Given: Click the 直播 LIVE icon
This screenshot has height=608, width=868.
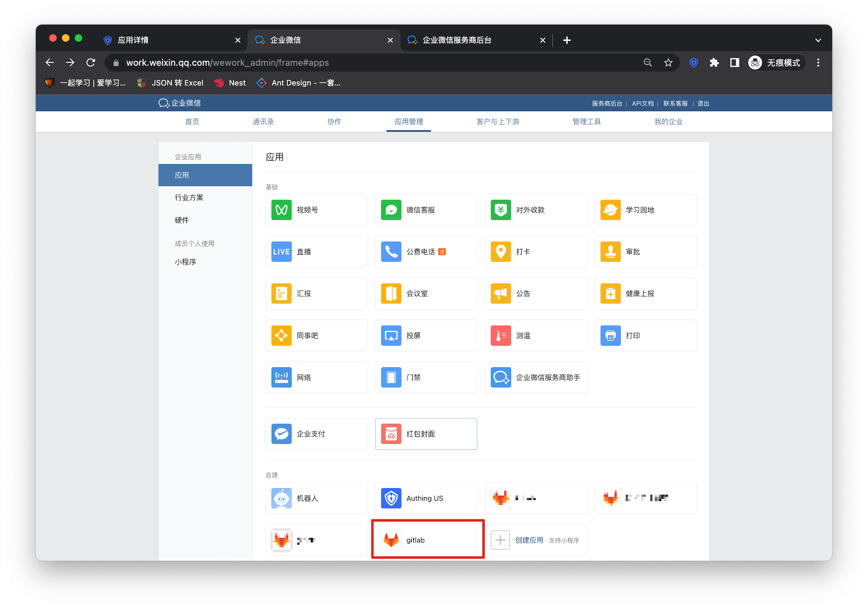Looking at the screenshot, I should tap(281, 252).
